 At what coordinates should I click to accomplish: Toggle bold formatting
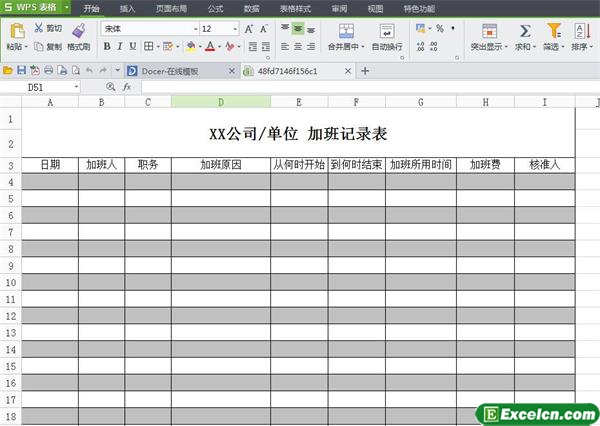(107, 46)
